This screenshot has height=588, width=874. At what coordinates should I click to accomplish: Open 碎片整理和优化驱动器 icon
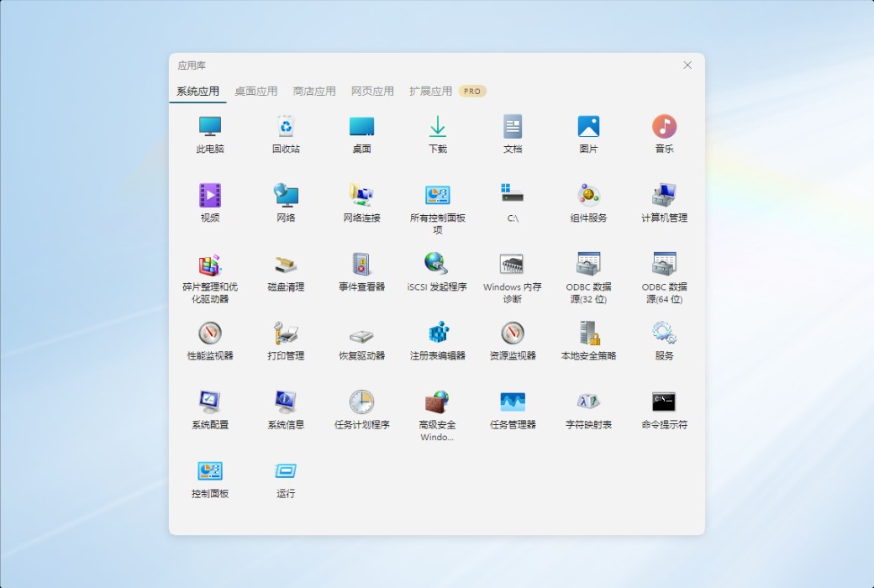click(210, 265)
